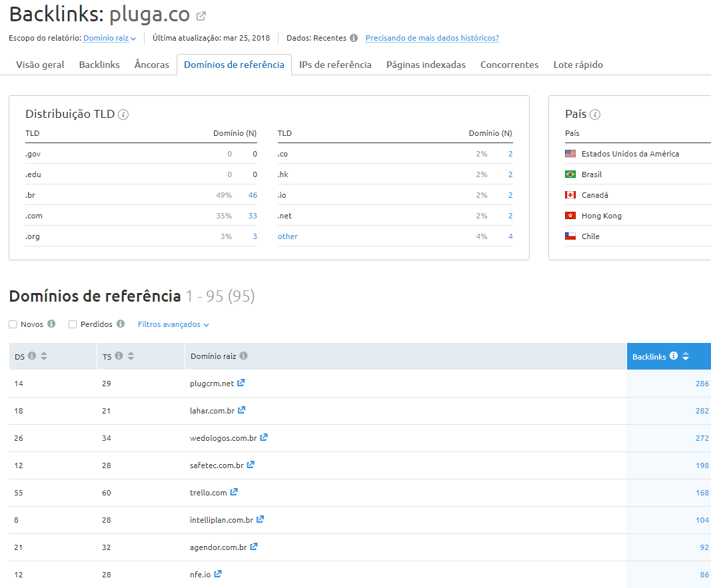The width and height of the screenshot is (711, 588).
Task: Switch to IPs de referência tab
Action: click(336, 65)
